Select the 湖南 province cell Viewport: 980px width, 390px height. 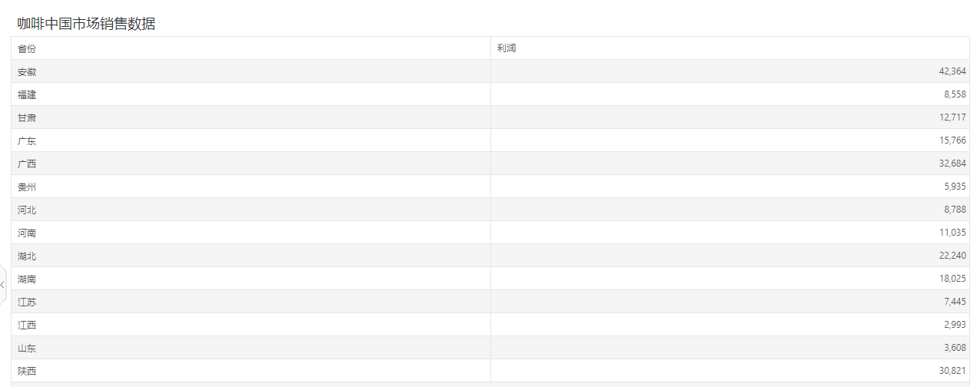(251, 279)
